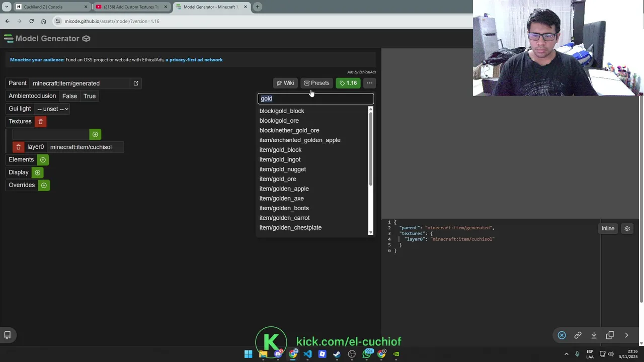Open Presets dropdown
The image size is (644, 362).
tap(316, 83)
